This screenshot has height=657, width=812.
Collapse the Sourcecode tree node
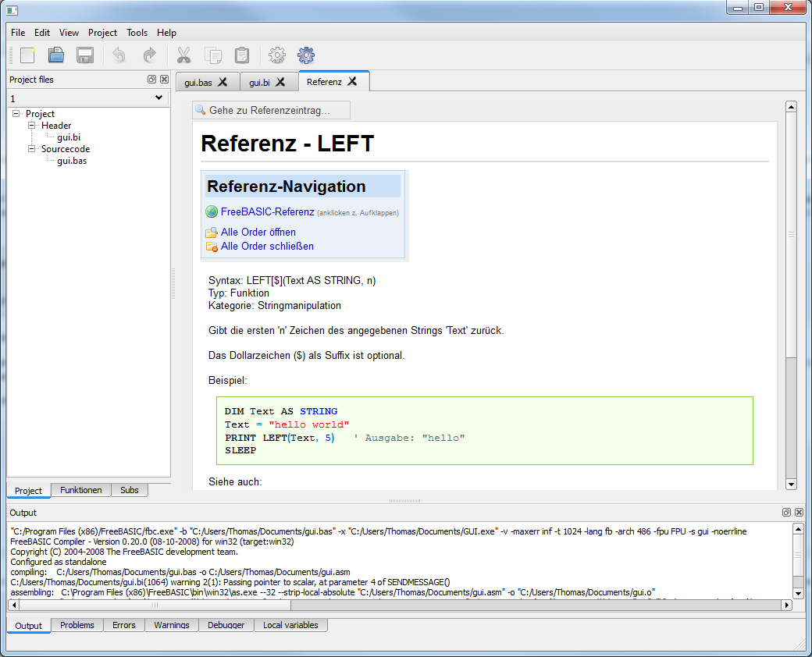click(x=31, y=148)
